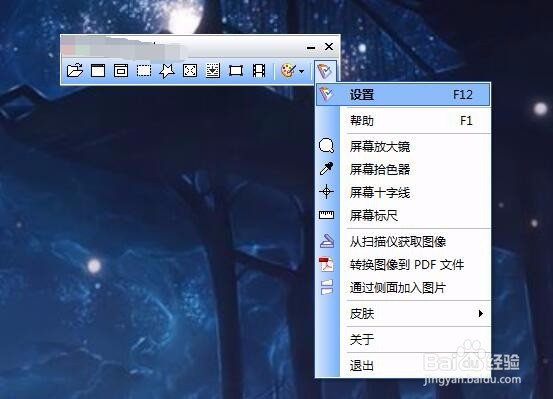Viewport: 553px width, 399px height.
Task: Capture active window toolbar icon
Action: [x=98, y=71]
